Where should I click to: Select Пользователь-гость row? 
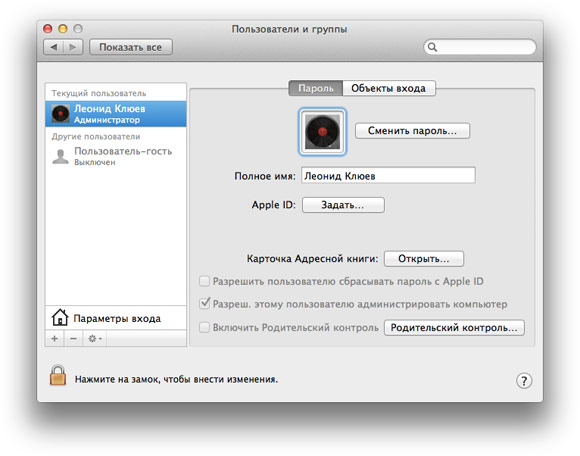coord(116,156)
